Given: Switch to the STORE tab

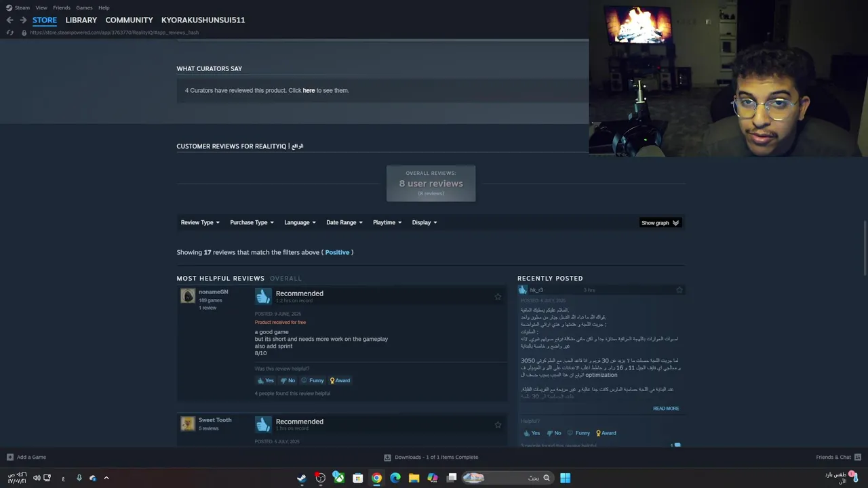Looking at the screenshot, I should click(x=45, y=20).
